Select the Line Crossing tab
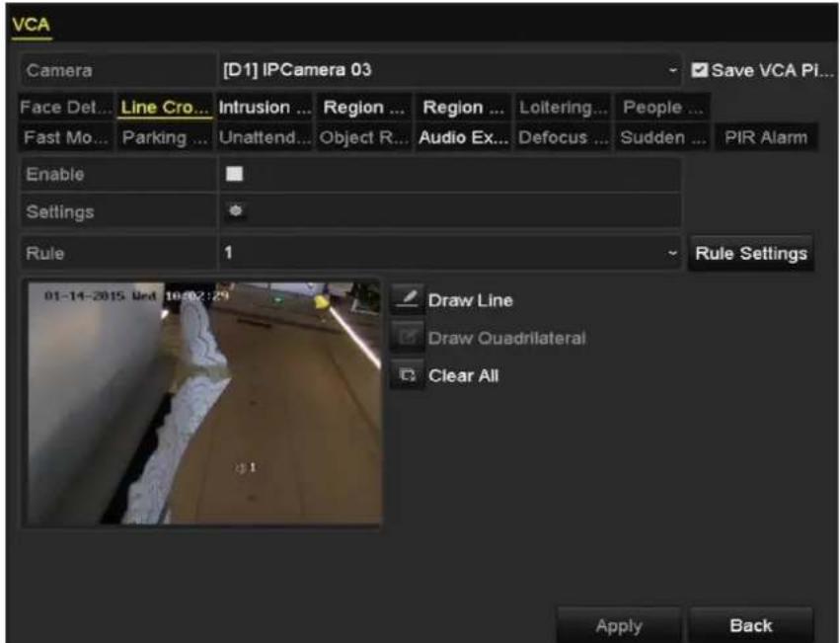Screen dimensions: 840x643 click(165, 108)
